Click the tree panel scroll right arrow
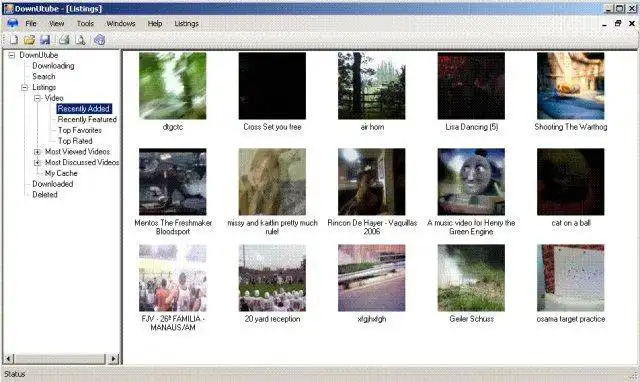The height and width of the screenshot is (382, 640). 113,359
